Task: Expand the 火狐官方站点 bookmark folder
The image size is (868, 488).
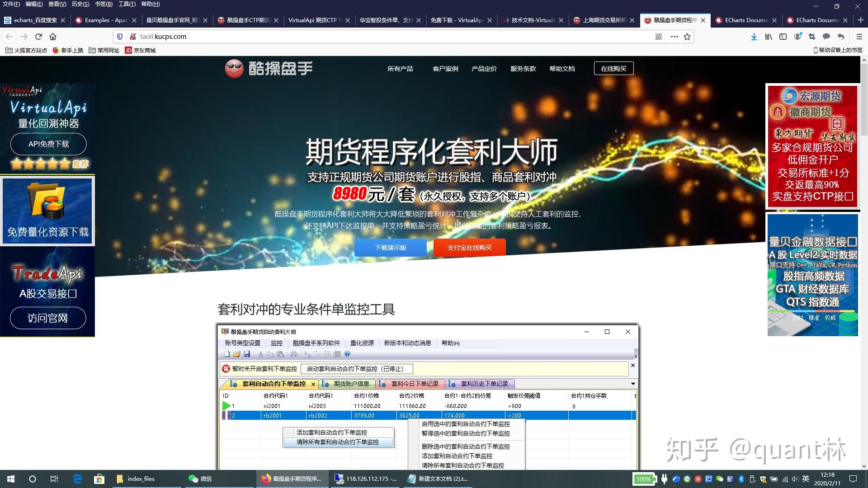Action: (26, 50)
